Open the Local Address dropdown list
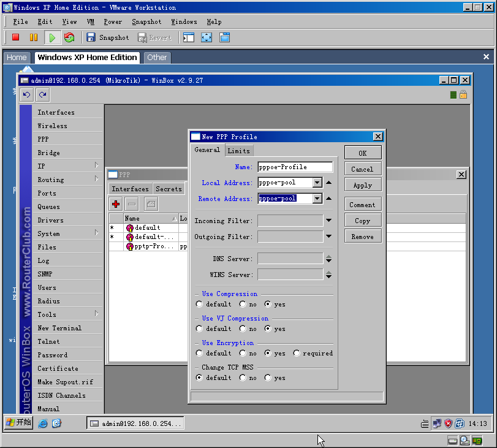497x448 pixels. pos(317,183)
